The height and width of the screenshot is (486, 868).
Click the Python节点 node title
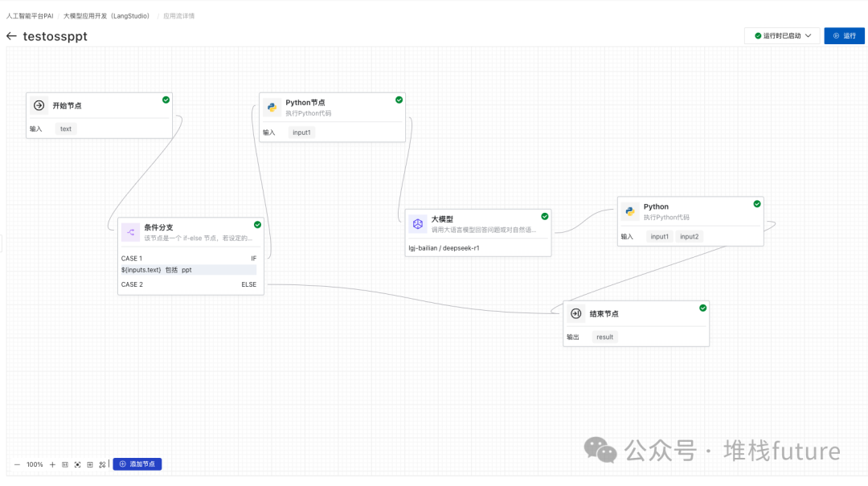(305, 102)
